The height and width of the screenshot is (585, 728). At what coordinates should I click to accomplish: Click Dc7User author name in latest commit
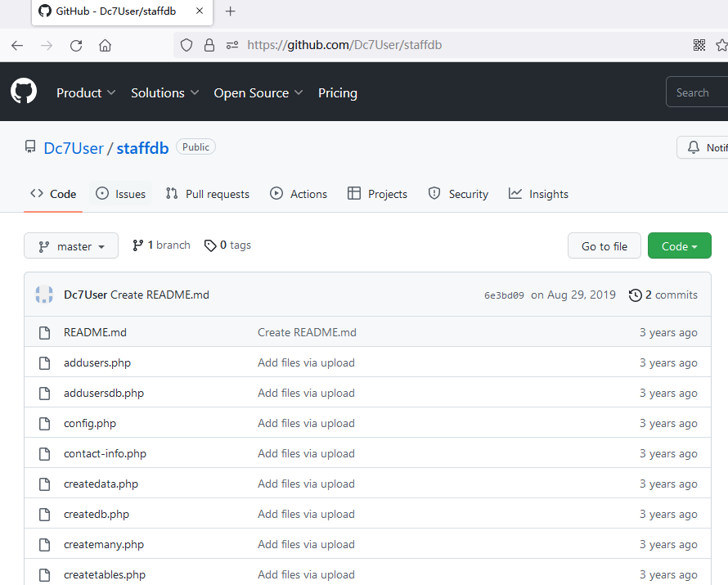pos(85,295)
